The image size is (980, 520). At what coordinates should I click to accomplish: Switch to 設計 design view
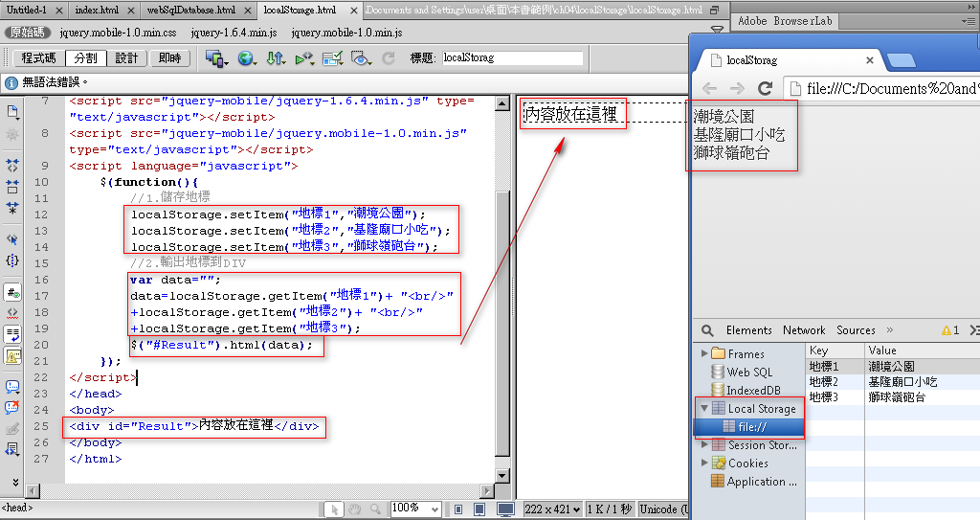point(126,58)
